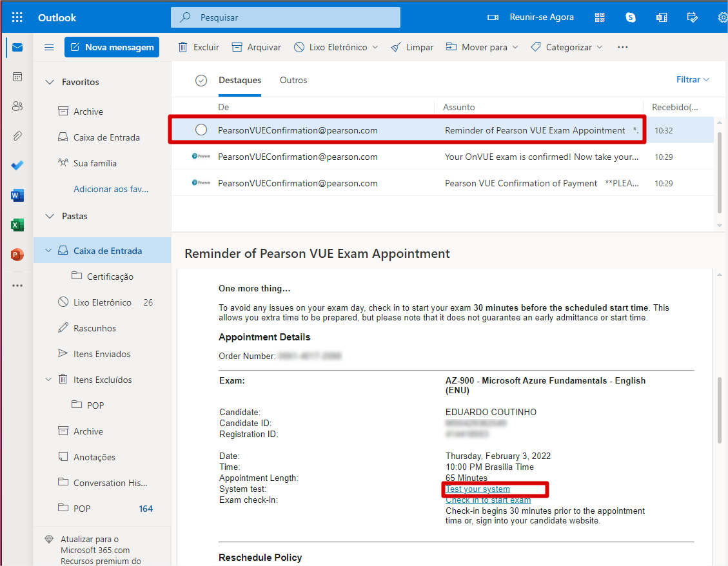Open the app launcher grid icon

pyautogui.click(x=17, y=17)
